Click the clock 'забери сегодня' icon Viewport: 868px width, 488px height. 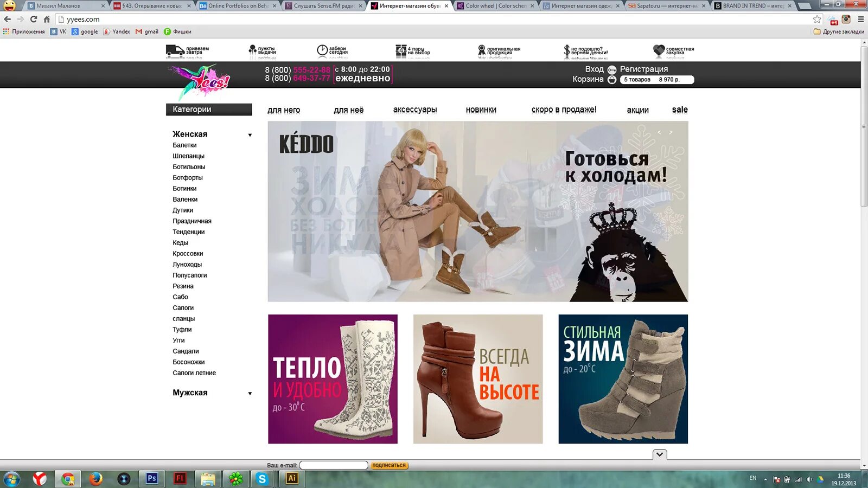(322, 51)
